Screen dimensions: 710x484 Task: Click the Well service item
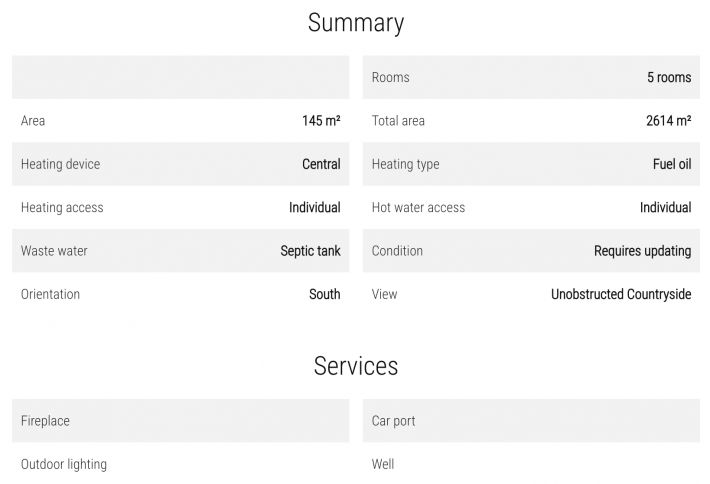[383, 464]
